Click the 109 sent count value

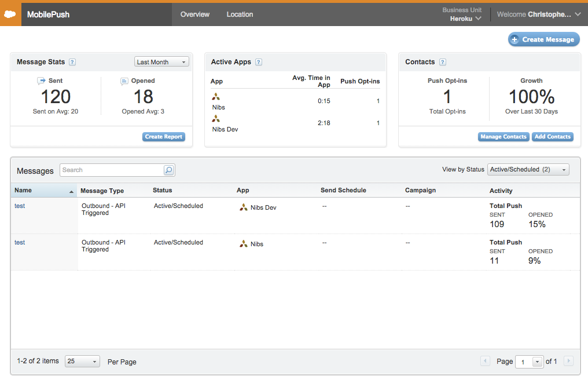coord(497,224)
